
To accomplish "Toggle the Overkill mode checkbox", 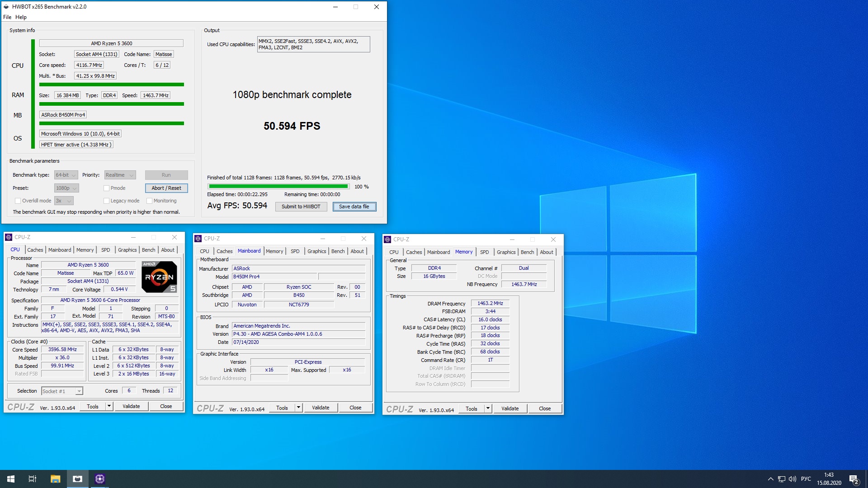I will click(18, 201).
